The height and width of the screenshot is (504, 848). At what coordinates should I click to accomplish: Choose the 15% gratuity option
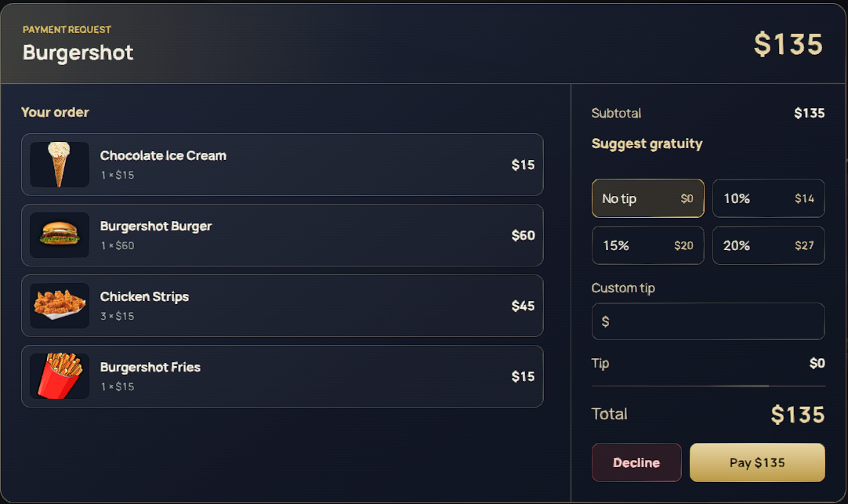click(648, 245)
